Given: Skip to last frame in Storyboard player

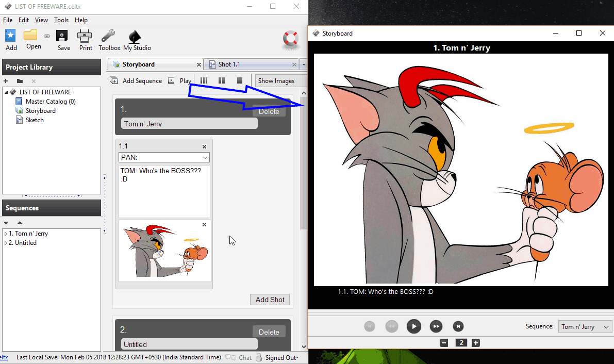Looking at the screenshot, I should click(x=458, y=326).
